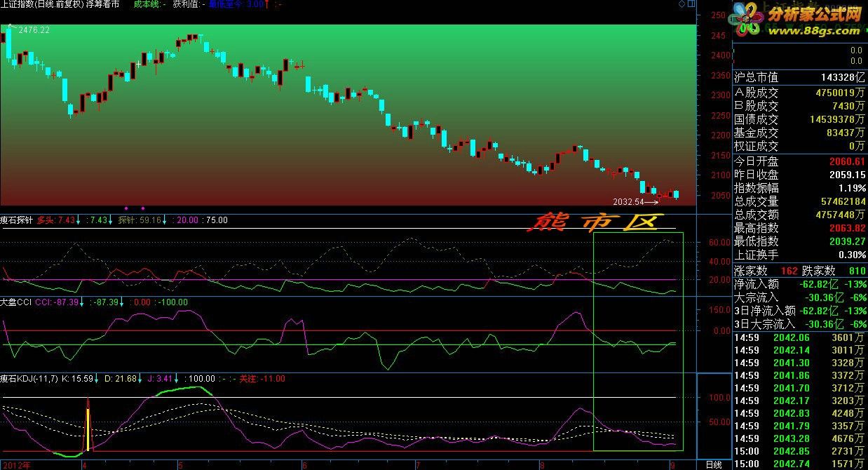Select the 3日净流入额 row
This screenshot has height=470, width=868.
coord(799,311)
